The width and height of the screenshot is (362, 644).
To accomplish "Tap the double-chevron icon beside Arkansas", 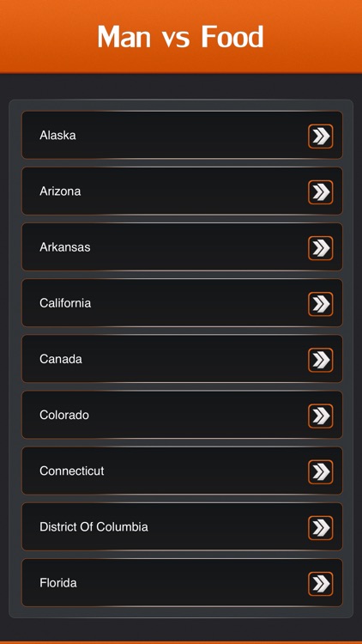I will (321, 248).
